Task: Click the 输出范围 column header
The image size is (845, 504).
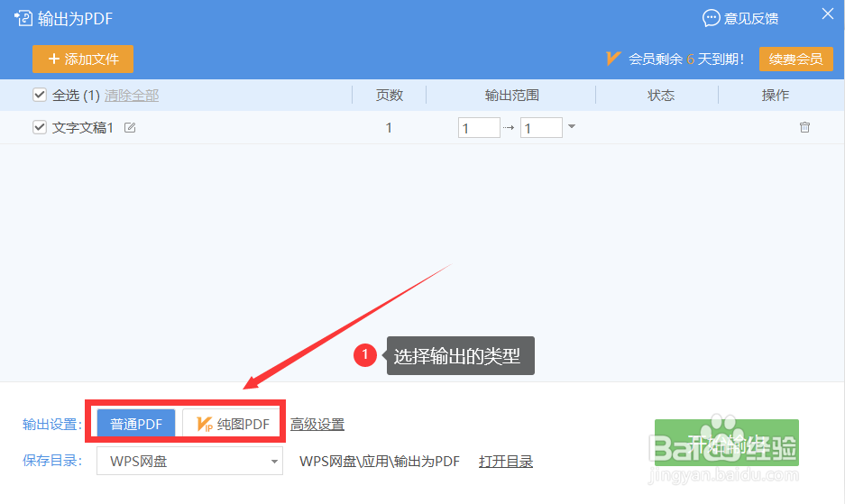Action: coord(512,96)
